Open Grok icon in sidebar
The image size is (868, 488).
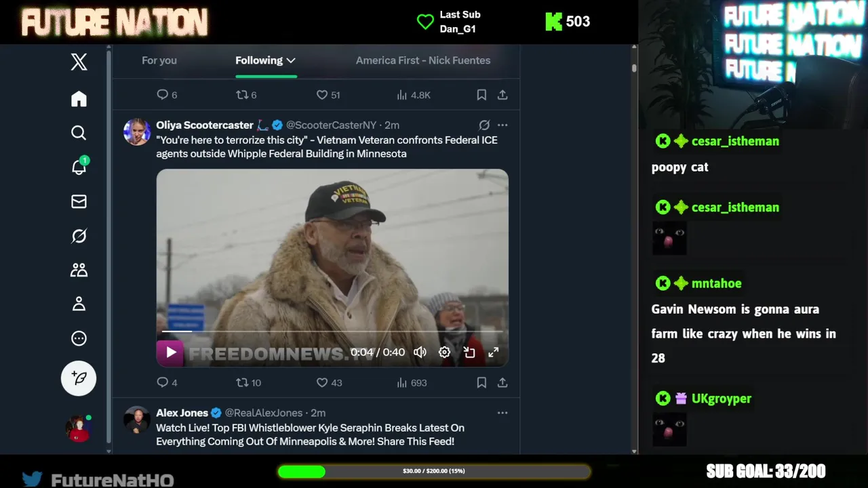click(79, 236)
